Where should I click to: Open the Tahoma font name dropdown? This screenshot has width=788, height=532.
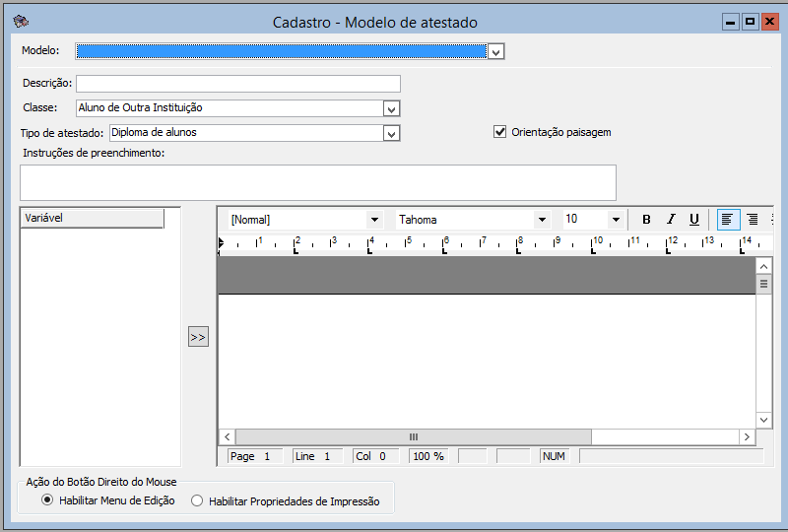click(x=541, y=220)
